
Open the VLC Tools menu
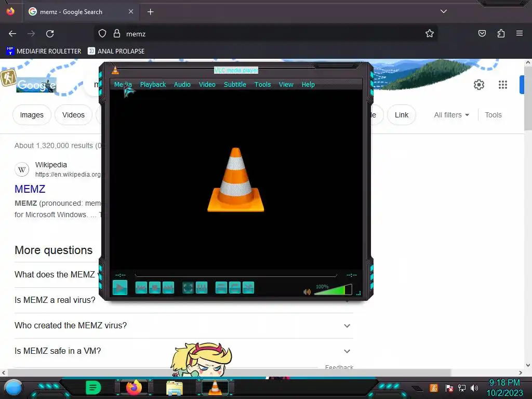coord(262,85)
